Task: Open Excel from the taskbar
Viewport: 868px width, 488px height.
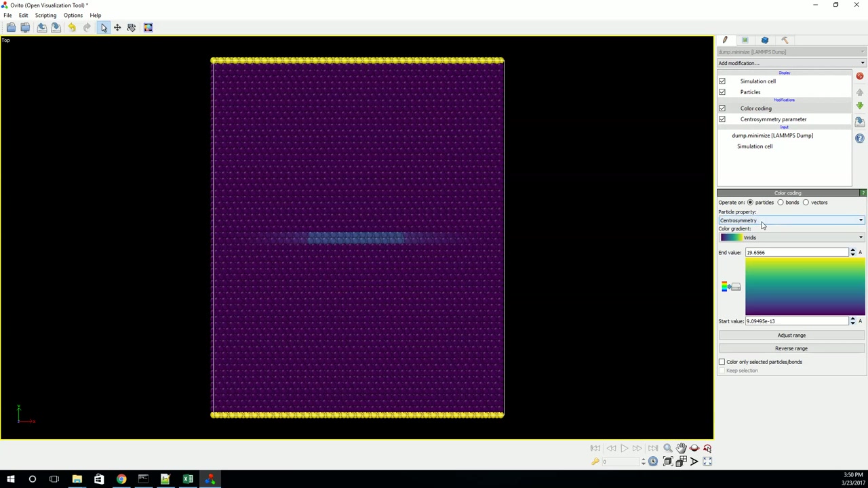Action: pyautogui.click(x=188, y=479)
